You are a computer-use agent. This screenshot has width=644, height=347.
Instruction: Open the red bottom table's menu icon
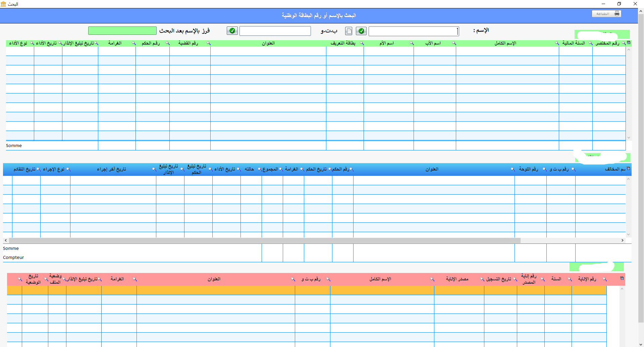622,278
